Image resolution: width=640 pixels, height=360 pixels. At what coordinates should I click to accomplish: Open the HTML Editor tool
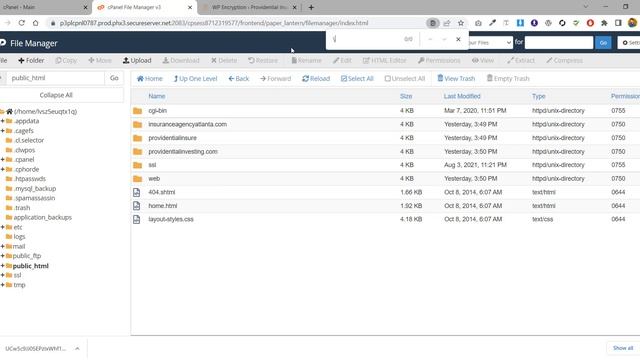(x=384, y=60)
